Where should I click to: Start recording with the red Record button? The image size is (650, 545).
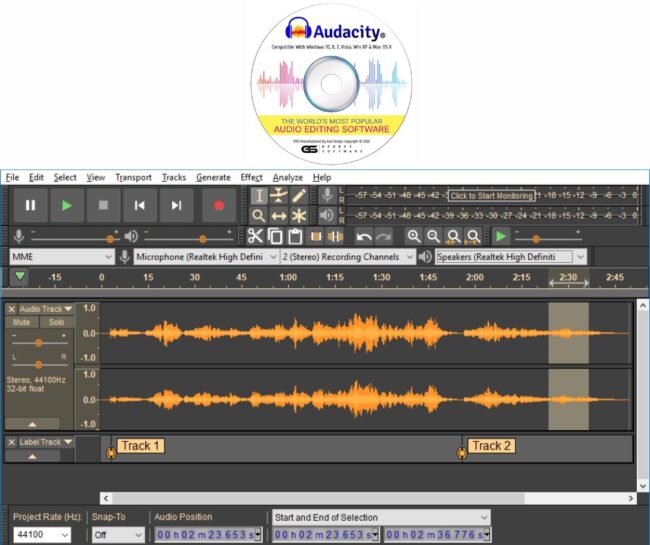pos(219,205)
